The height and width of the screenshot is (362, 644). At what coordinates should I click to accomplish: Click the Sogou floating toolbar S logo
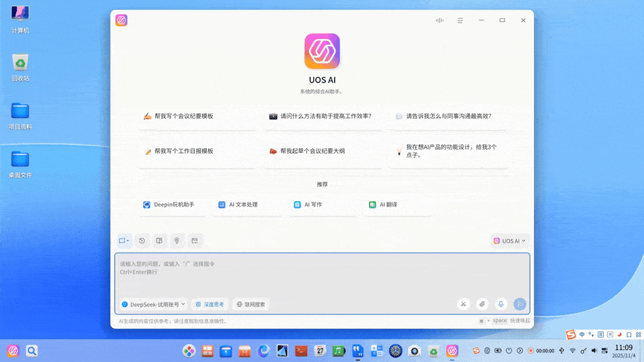point(571,335)
